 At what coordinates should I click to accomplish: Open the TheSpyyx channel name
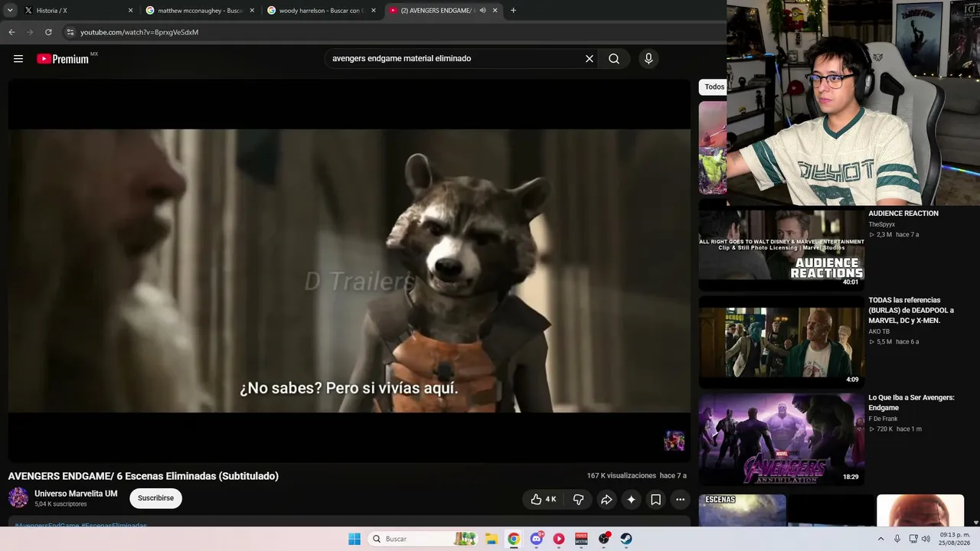point(881,225)
